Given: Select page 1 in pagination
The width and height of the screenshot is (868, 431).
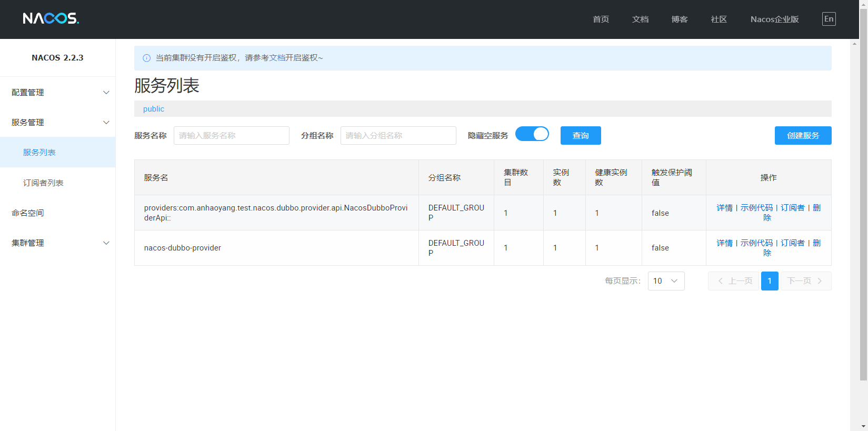Looking at the screenshot, I should (x=770, y=281).
